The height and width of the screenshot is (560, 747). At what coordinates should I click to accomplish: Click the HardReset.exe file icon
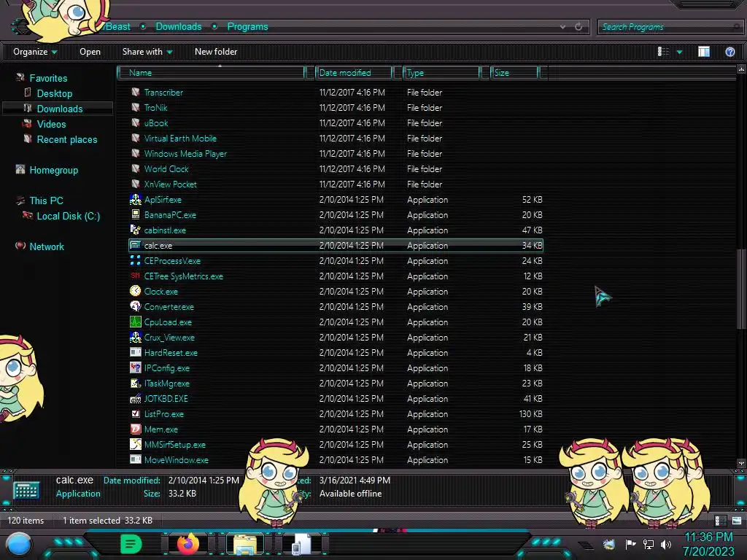135,352
